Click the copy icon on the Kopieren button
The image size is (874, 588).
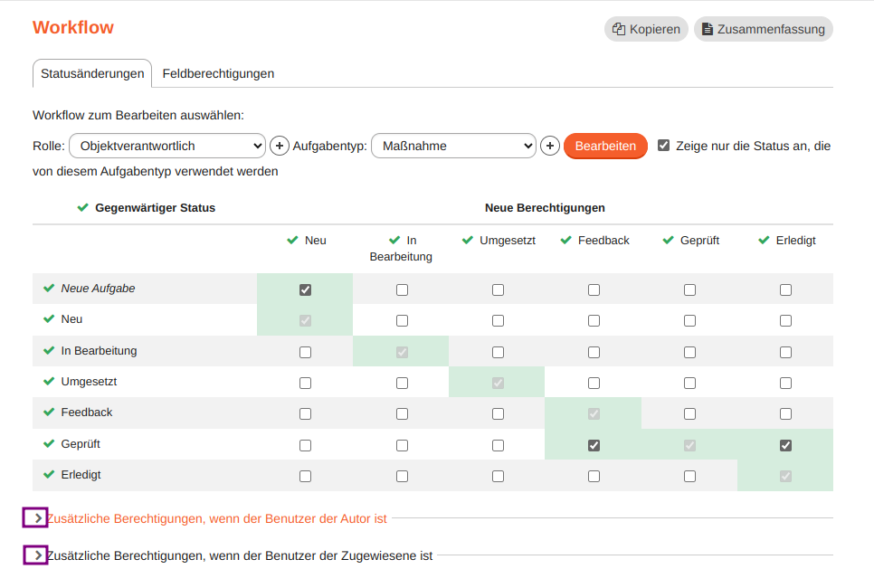[620, 28]
